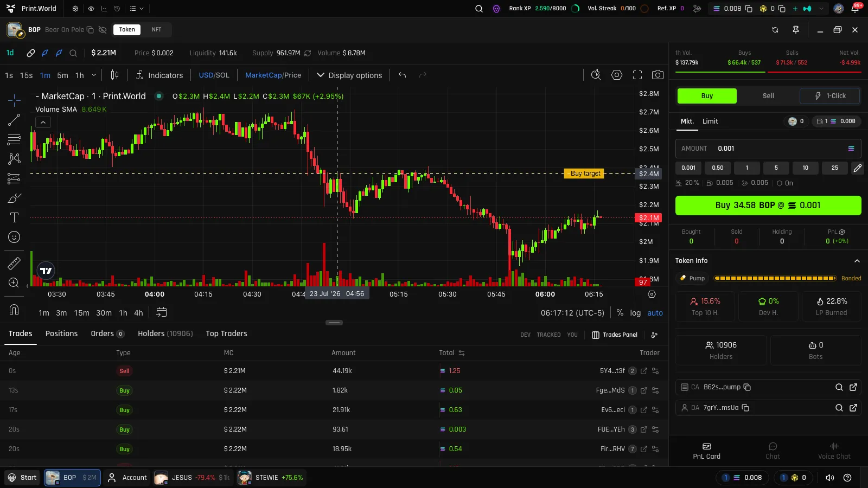The width and height of the screenshot is (868, 488).
Task: Pin the BOP panel
Action: [796, 30]
